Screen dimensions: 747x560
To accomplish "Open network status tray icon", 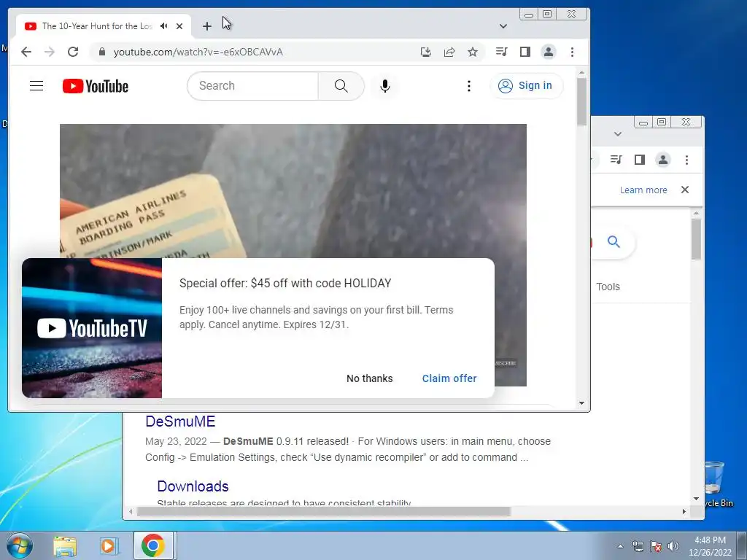I will click(638, 546).
